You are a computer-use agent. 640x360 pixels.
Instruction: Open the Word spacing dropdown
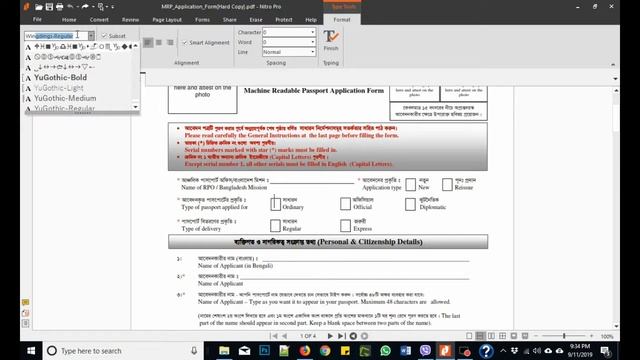(x=313, y=42)
